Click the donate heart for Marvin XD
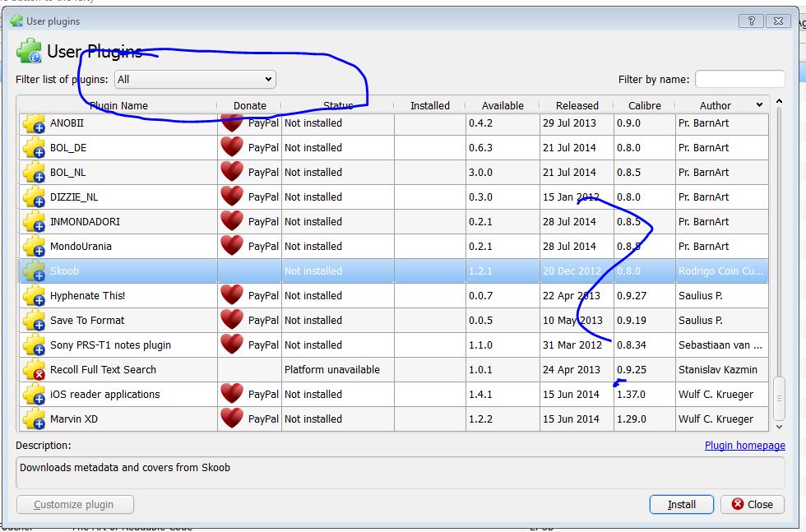The height and width of the screenshot is (532, 806). pos(232,419)
